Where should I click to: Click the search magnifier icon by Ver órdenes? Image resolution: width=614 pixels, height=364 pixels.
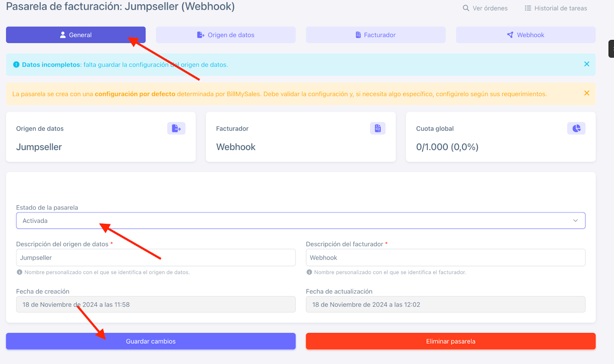click(x=466, y=8)
